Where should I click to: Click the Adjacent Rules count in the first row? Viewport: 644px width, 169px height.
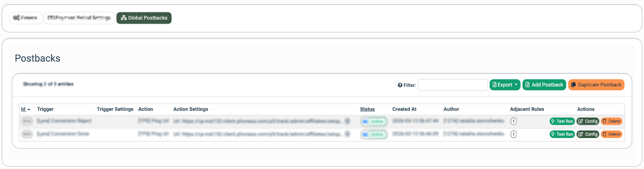[514, 121]
